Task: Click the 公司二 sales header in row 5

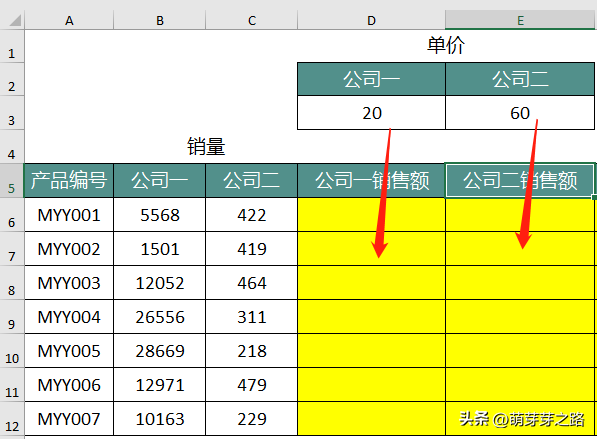Action: click(252, 181)
